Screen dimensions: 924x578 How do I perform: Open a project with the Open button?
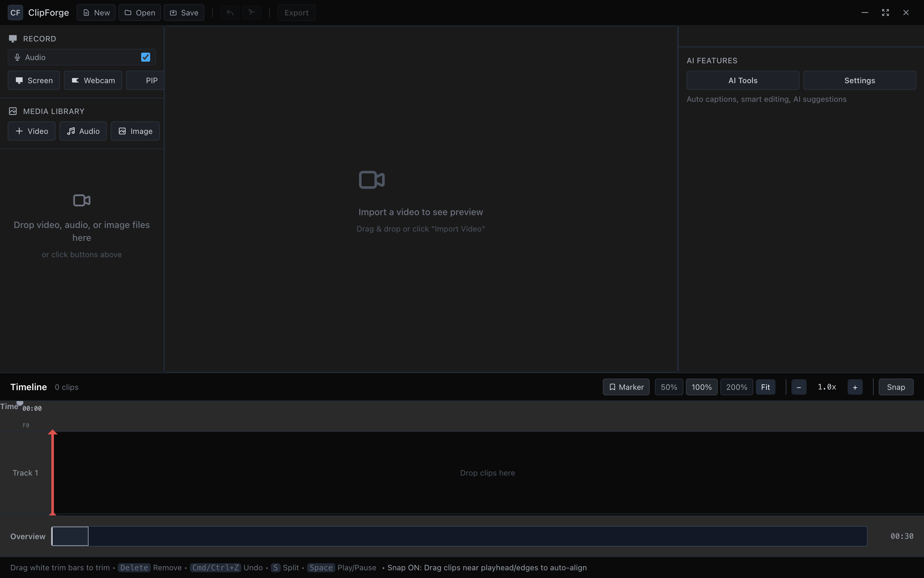click(139, 13)
